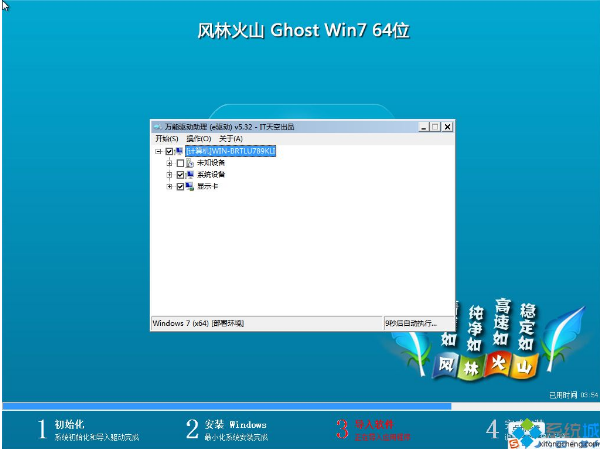Click the driver assistant title bar icon
The width and height of the screenshot is (600, 449).
click(x=157, y=127)
